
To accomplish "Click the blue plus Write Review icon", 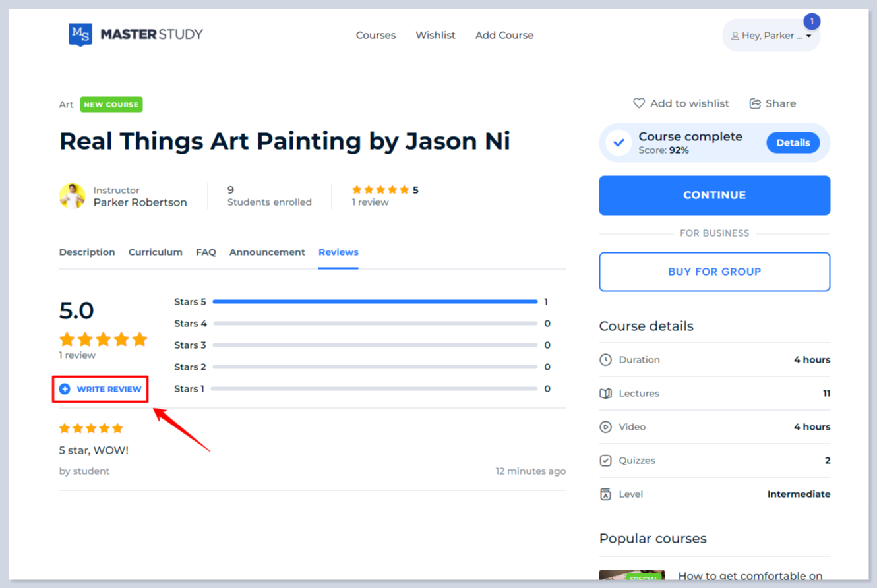I will [x=65, y=389].
